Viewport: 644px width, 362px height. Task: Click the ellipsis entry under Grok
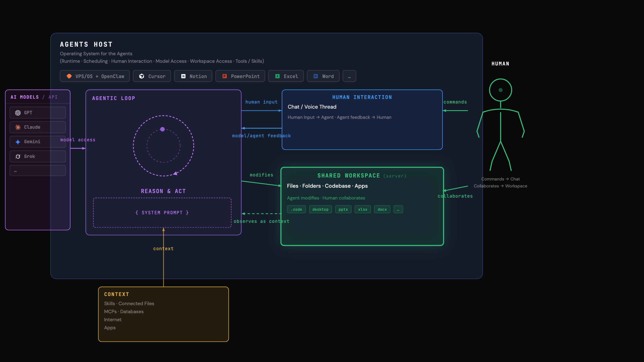[38, 171]
